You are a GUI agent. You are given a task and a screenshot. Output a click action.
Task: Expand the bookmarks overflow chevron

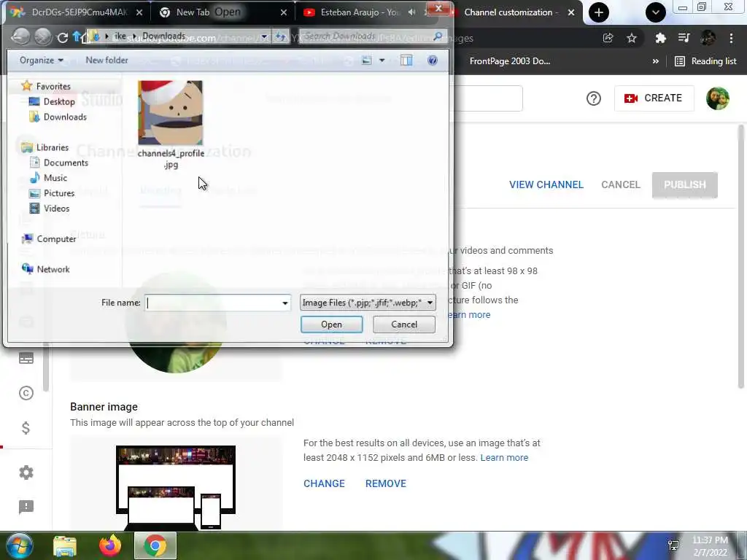[x=656, y=61]
